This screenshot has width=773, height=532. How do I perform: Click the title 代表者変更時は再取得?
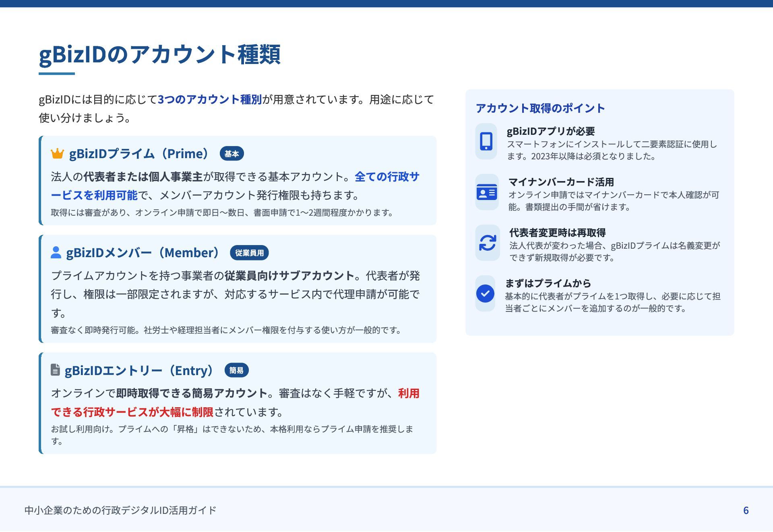pyautogui.click(x=558, y=233)
